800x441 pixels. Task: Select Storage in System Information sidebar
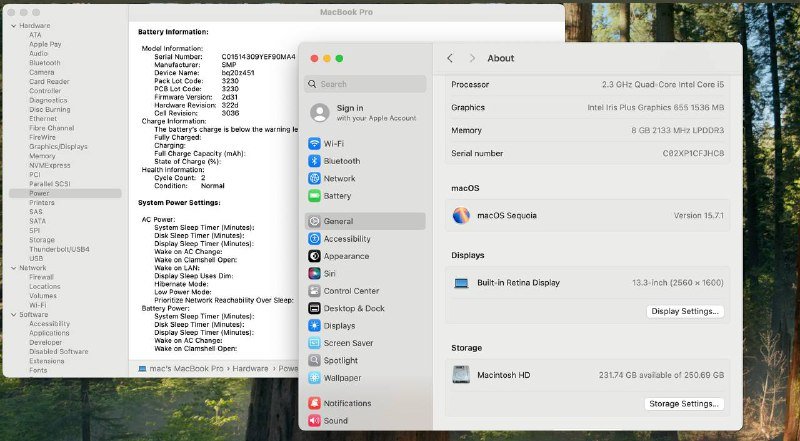click(42, 239)
